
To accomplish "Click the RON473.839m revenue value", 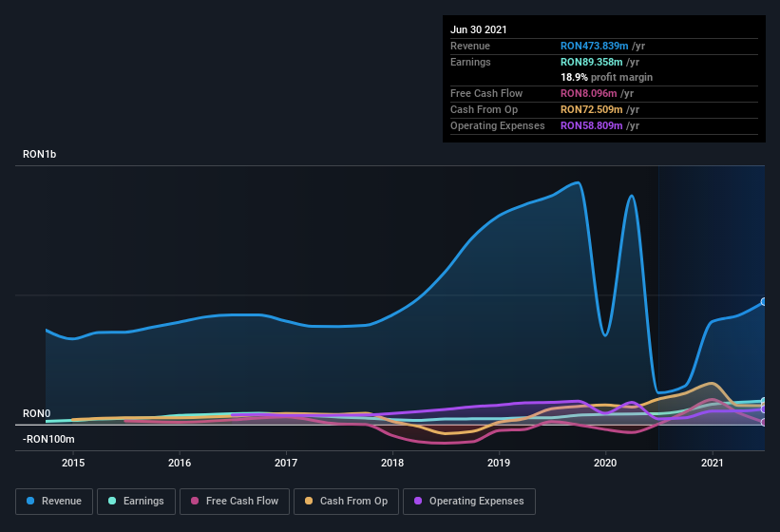I will [x=594, y=46].
